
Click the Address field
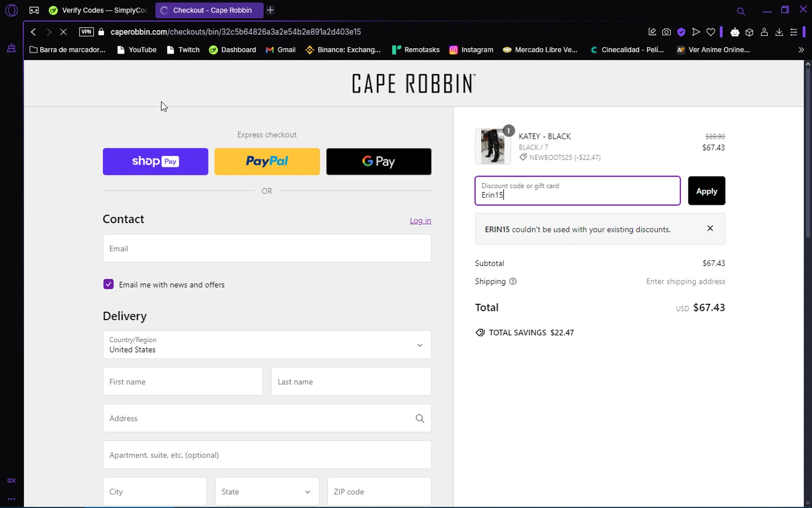pyautogui.click(x=267, y=418)
